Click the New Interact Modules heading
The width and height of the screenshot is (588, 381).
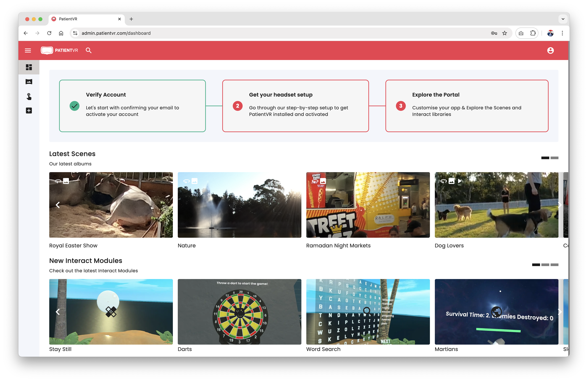tap(86, 261)
